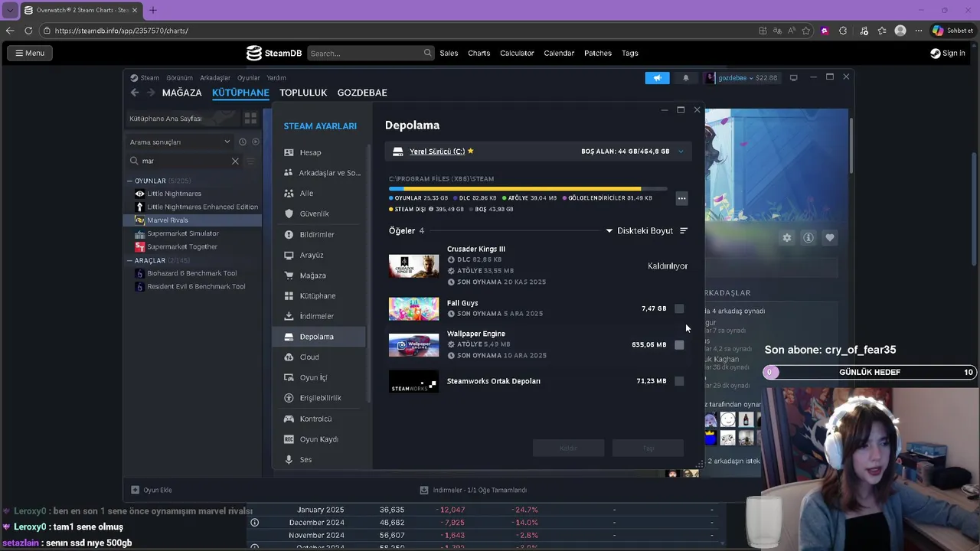
Task: Click the Fall Guys thumbnail
Action: pyautogui.click(x=413, y=308)
